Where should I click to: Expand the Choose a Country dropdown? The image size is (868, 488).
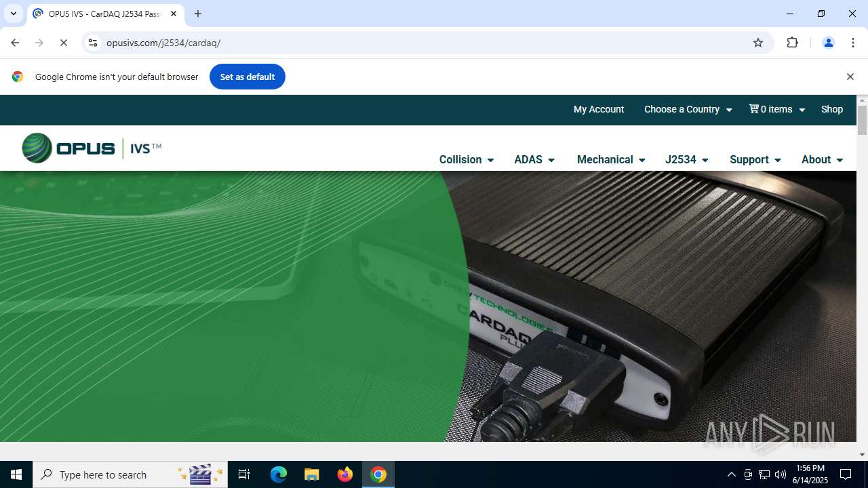pos(688,109)
